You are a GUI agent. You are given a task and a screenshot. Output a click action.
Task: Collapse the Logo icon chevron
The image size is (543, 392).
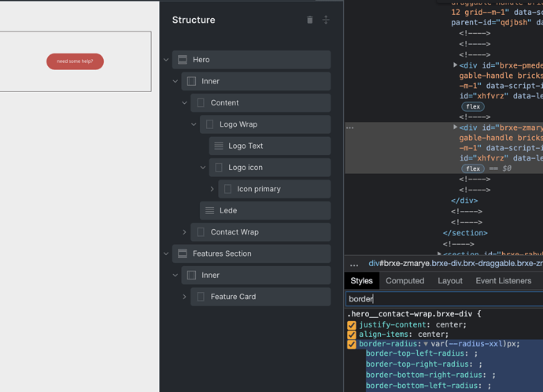pos(203,167)
